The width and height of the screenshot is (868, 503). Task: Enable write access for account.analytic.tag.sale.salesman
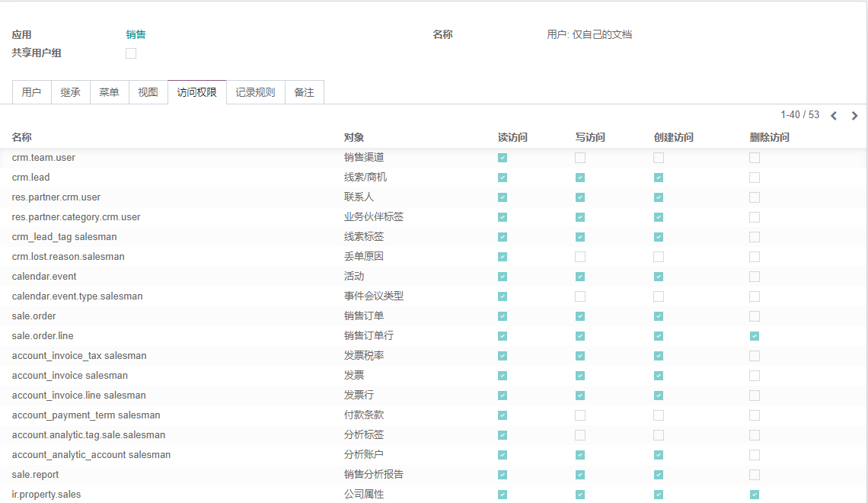580,434
